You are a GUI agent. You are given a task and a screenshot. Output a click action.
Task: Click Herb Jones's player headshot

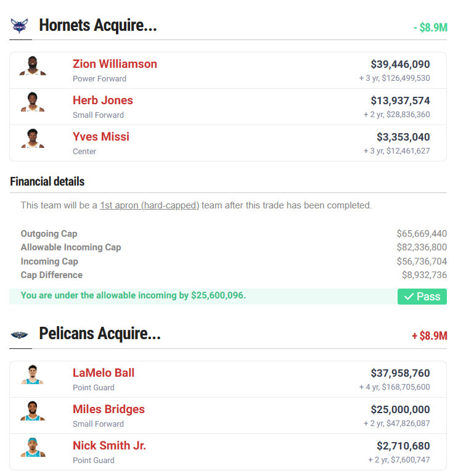point(33,102)
